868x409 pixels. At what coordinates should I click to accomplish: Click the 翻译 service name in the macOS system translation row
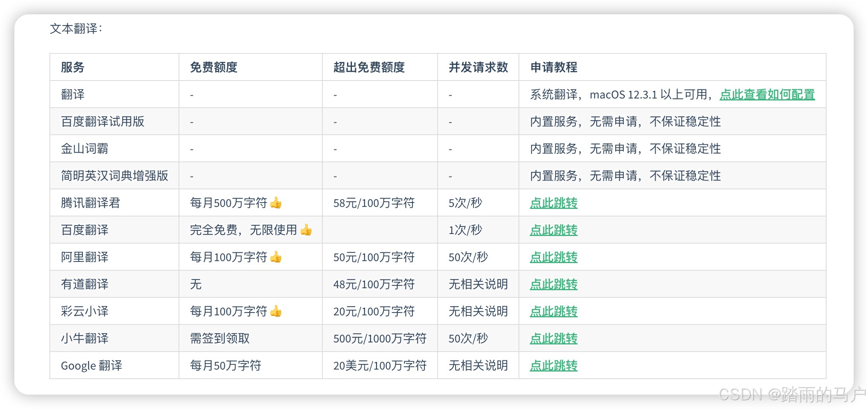pyautogui.click(x=73, y=94)
